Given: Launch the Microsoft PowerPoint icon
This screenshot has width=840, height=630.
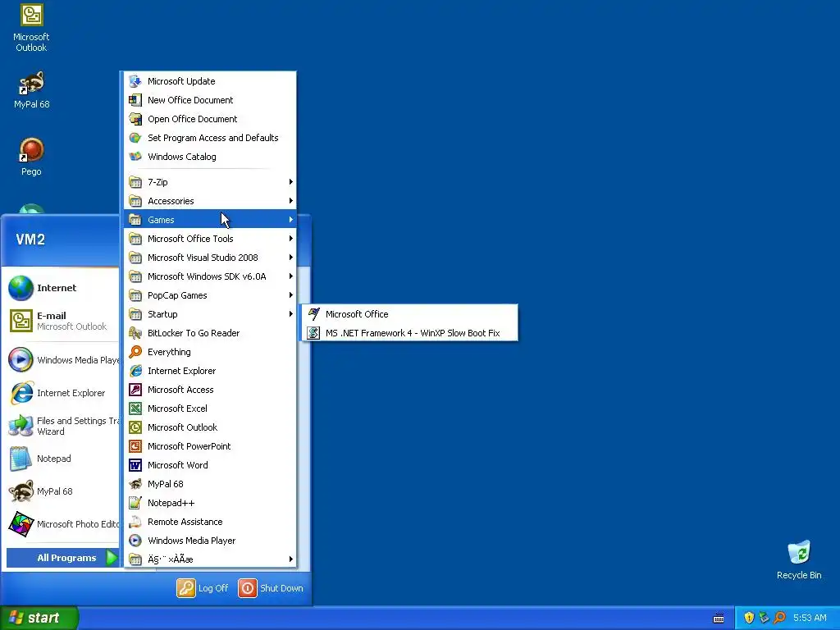Looking at the screenshot, I should click(135, 445).
